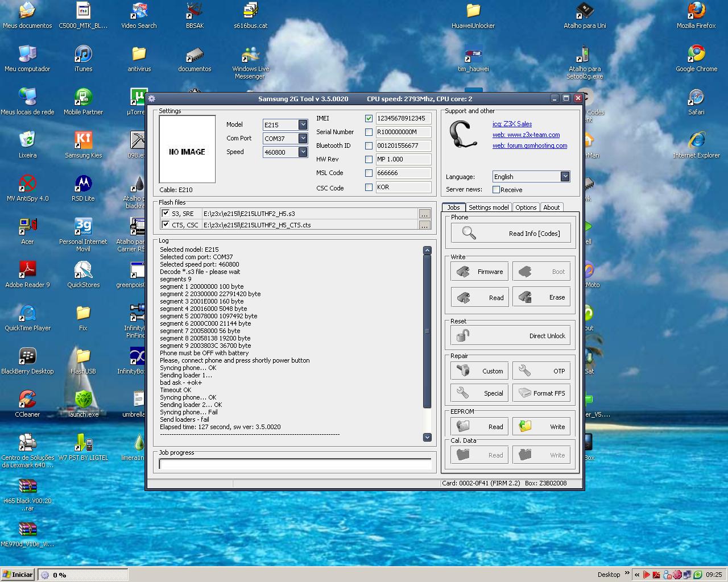Uncheck the CTS, CSC flash file checkbox
This screenshot has width=728, height=582.
coord(166,225)
